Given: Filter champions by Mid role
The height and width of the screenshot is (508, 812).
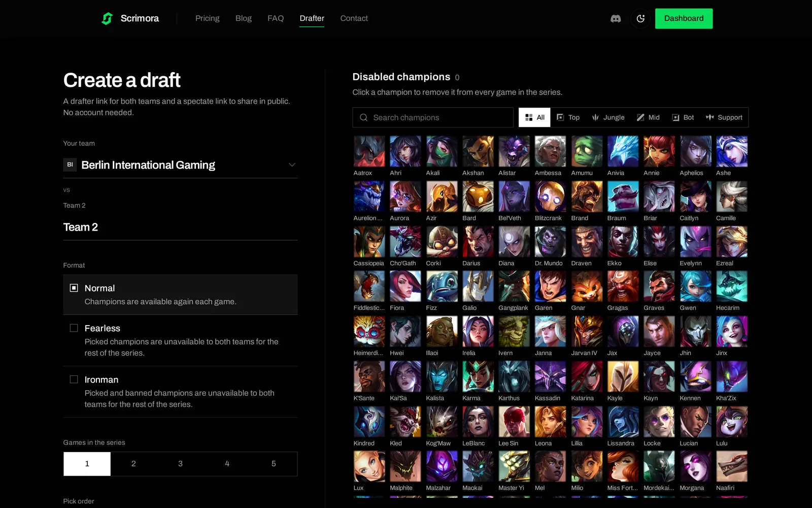Looking at the screenshot, I should (x=648, y=117).
